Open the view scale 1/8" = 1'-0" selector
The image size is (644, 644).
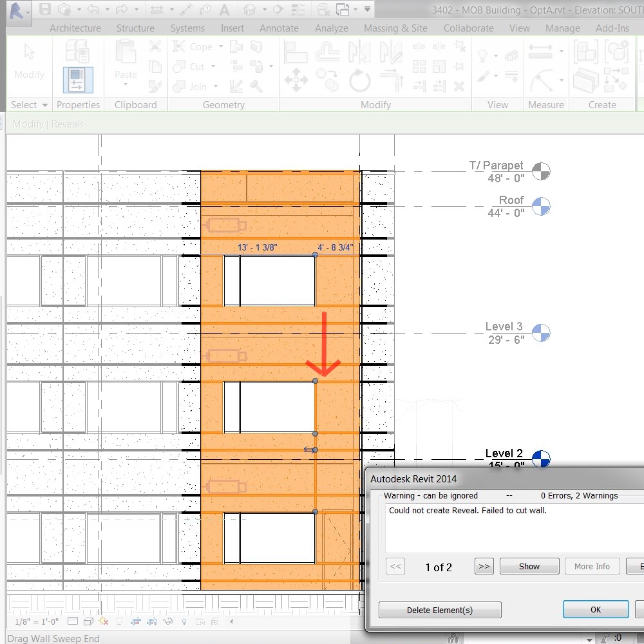click(x=36, y=621)
